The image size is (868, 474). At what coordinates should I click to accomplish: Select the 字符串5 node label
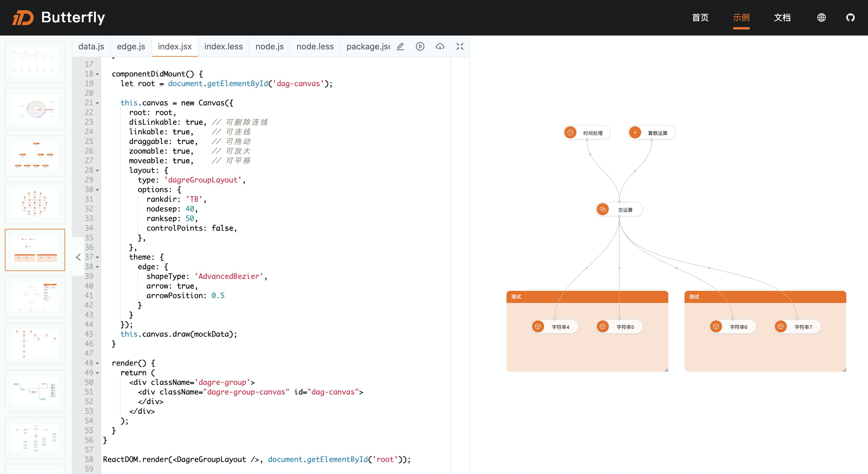(625, 327)
